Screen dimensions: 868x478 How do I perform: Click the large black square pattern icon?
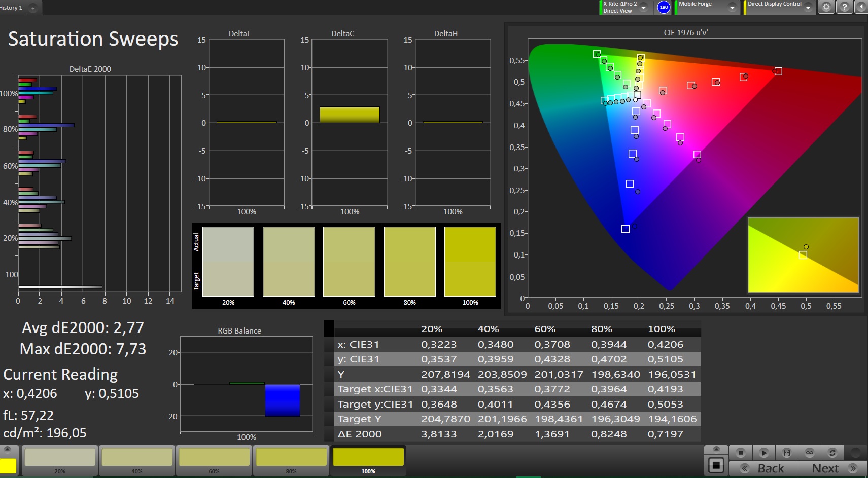[716, 465]
